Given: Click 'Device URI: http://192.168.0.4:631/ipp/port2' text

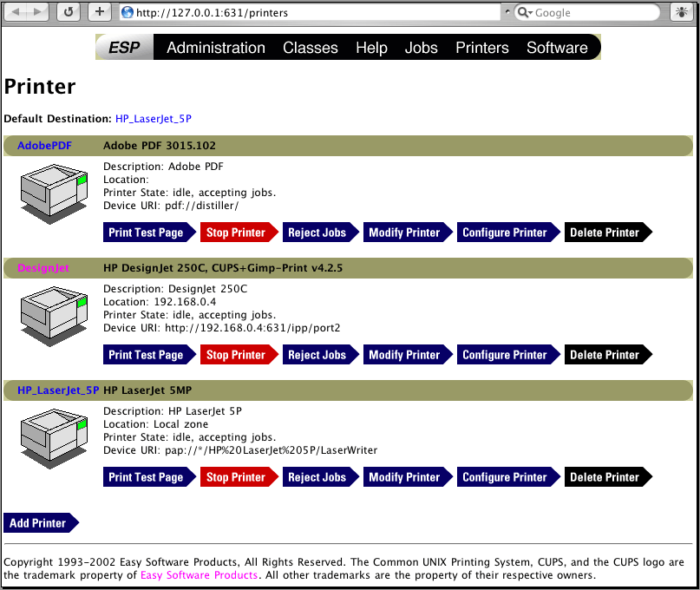Looking at the screenshot, I should (222, 328).
